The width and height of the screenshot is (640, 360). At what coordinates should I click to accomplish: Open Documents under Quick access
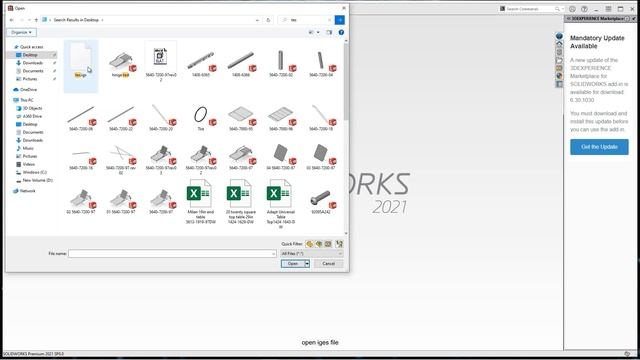pos(33,71)
